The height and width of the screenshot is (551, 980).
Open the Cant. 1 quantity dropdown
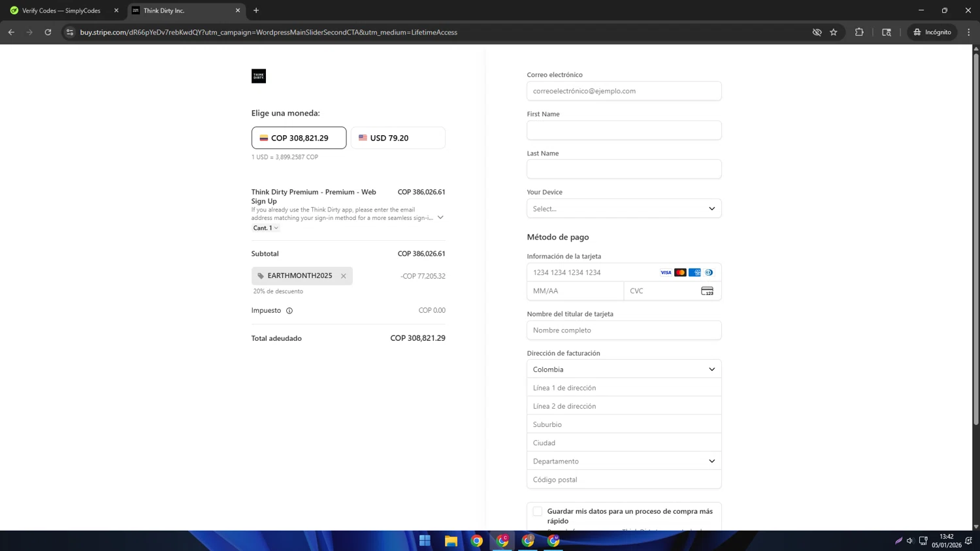266,228
